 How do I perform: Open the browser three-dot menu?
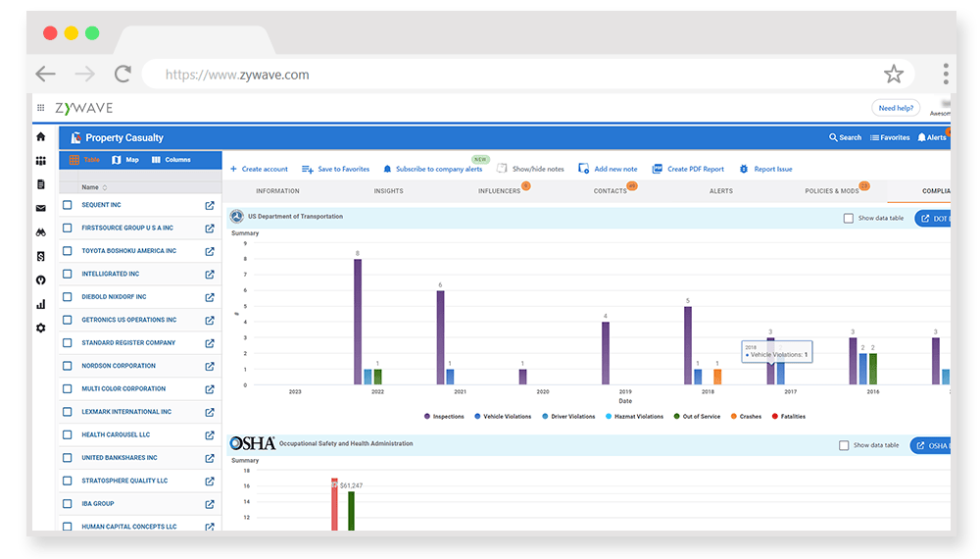coord(946,74)
